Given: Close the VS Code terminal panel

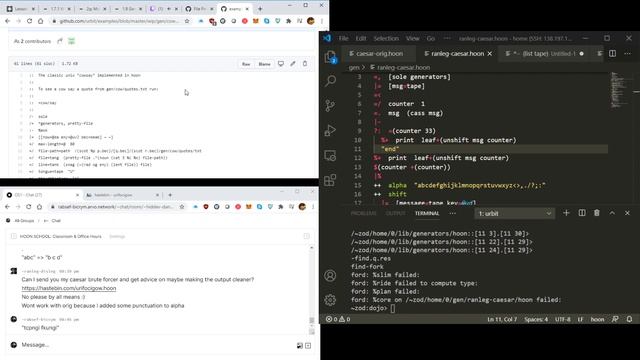Looking at the screenshot, I should coord(627,213).
